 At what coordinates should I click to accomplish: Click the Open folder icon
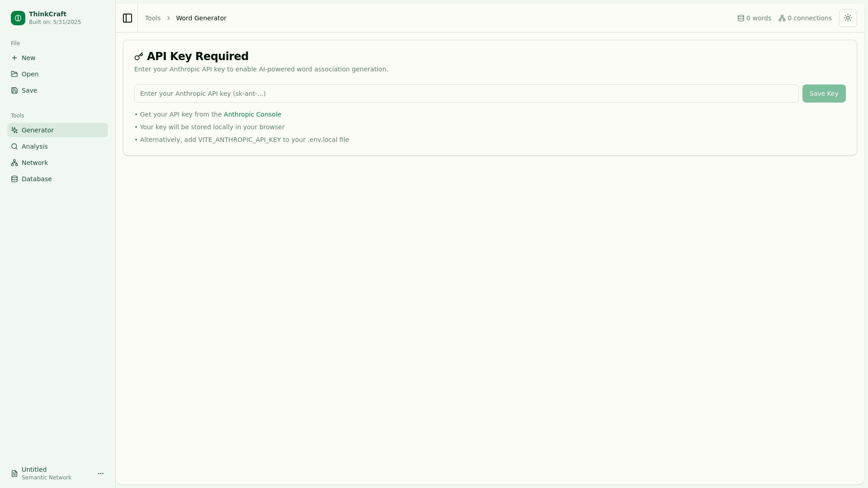14,74
